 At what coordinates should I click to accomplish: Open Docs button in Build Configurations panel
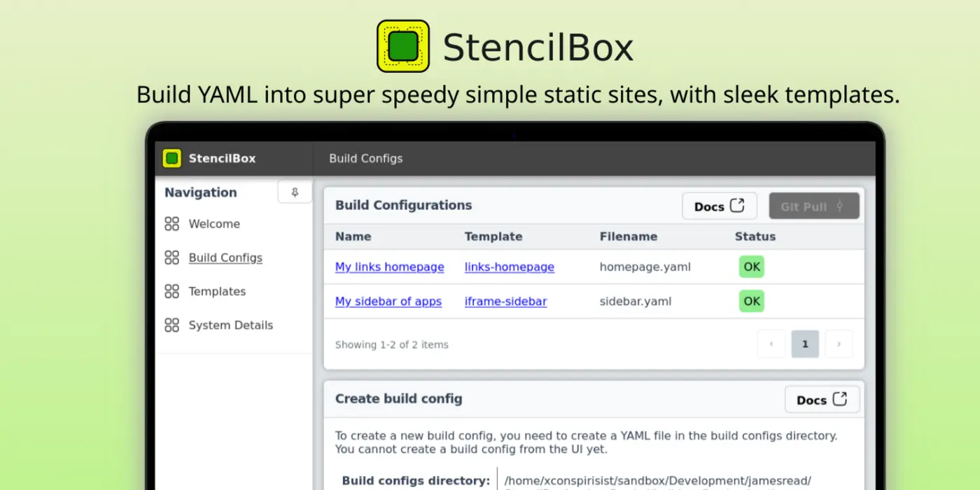[720, 206]
